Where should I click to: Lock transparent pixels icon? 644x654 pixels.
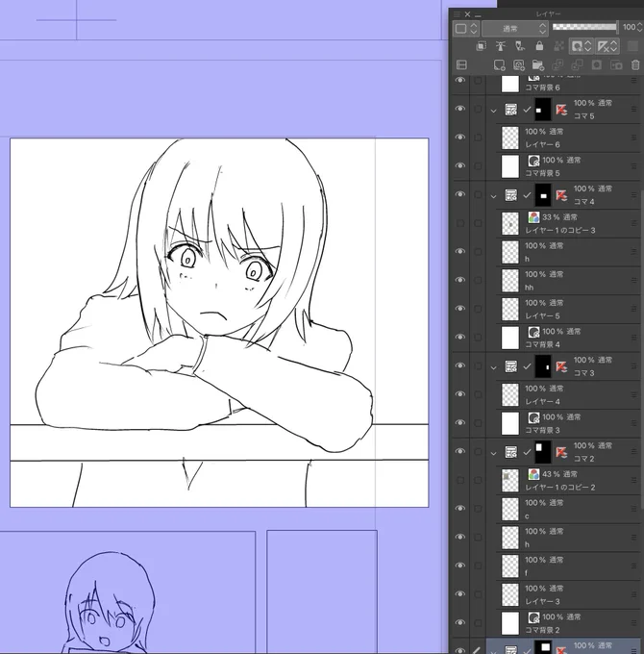tap(558, 46)
